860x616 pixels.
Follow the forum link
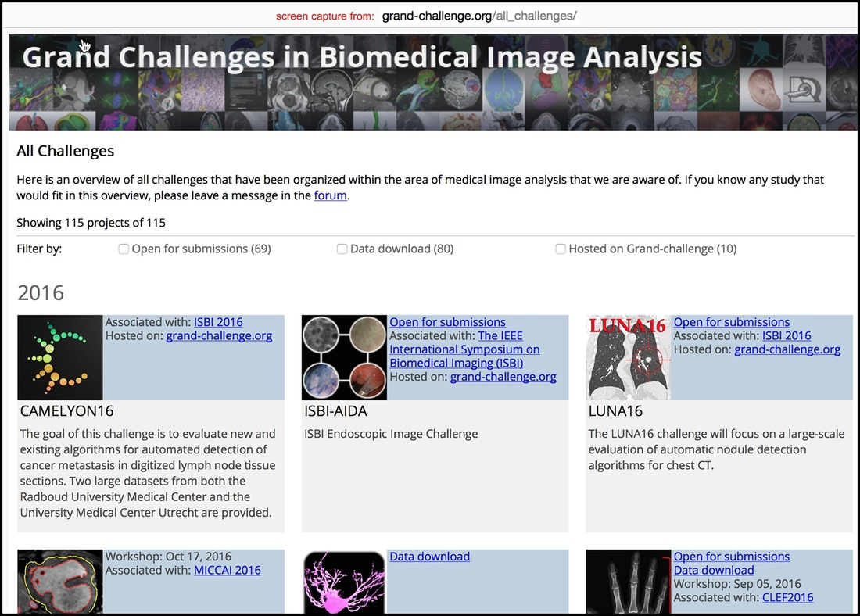pyautogui.click(x=330, y=195)
